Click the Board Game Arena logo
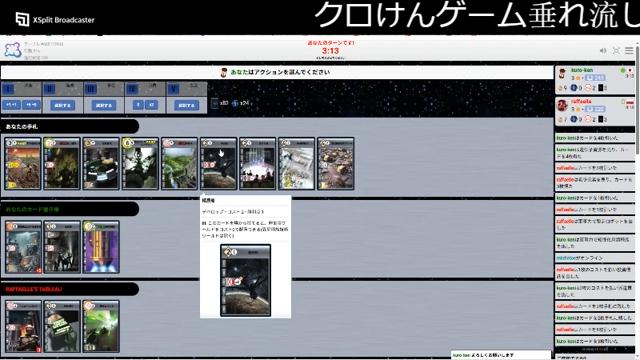The image size is (640, 360). pos(13,50)
